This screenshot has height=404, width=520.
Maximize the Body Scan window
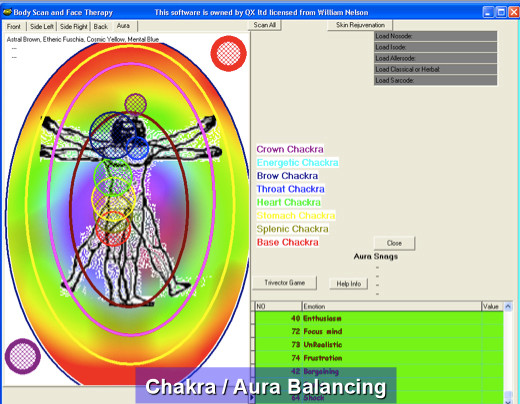[501, 12]
